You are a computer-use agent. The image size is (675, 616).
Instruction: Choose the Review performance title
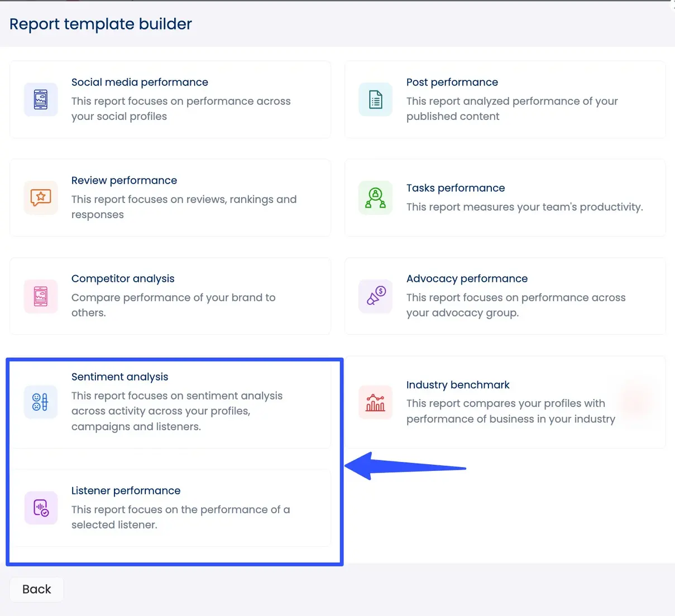click(x=124, y=180)
